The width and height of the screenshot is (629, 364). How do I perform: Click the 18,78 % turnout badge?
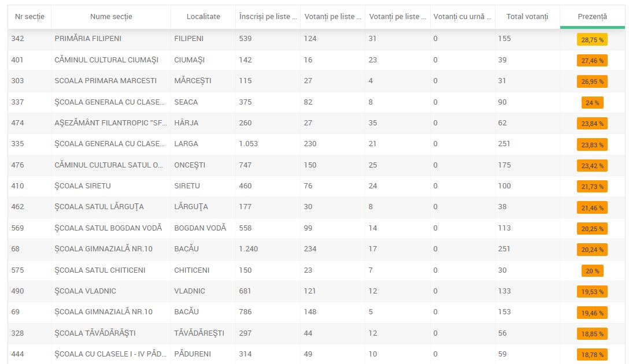point(592,355)
